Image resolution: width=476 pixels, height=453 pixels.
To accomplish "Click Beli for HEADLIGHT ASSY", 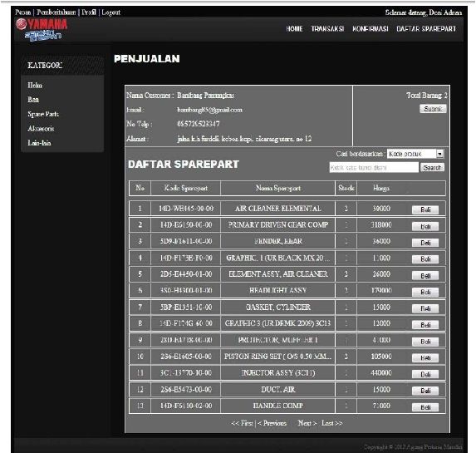I will pyautogui.click(x=425, y=292).
